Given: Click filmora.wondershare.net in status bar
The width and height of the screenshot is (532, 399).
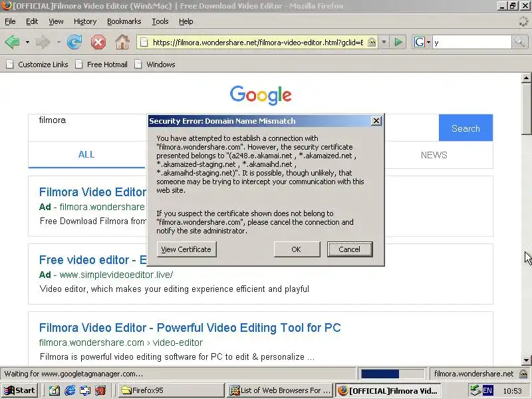Looking at the screenshot, I should pos(473,374).
